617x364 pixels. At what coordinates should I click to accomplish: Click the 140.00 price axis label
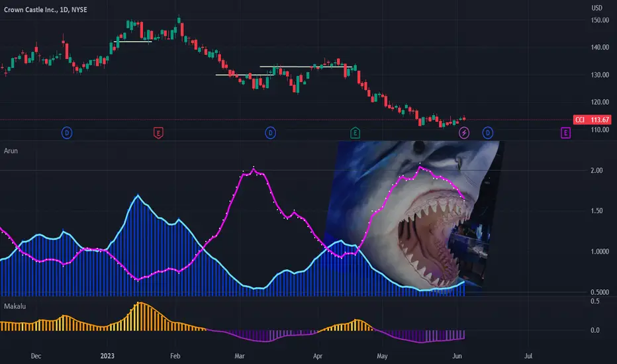coord(600,47)
